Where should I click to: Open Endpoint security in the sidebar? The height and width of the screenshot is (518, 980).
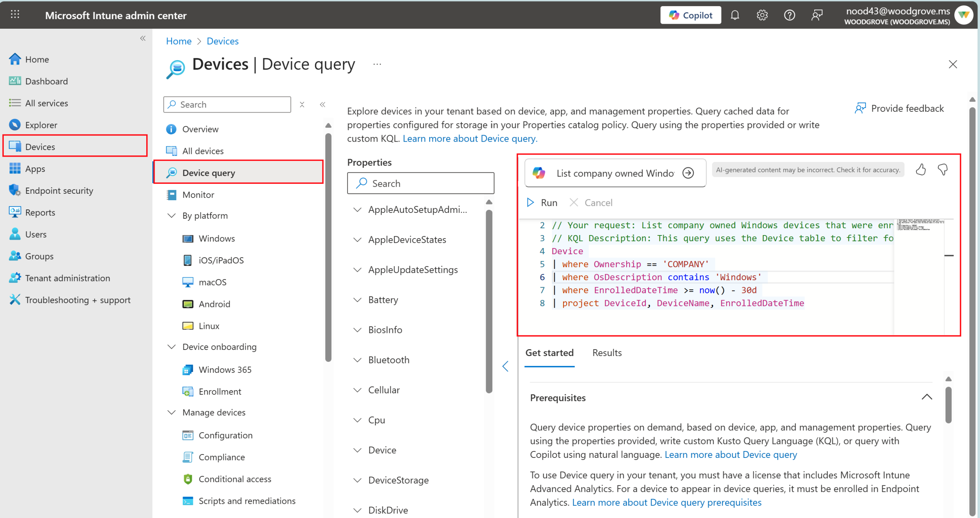59,191
